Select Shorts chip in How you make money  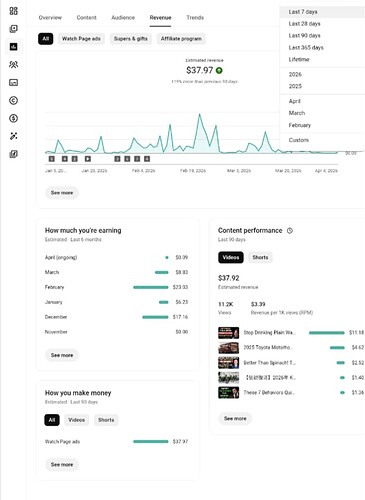coord(106,420)
